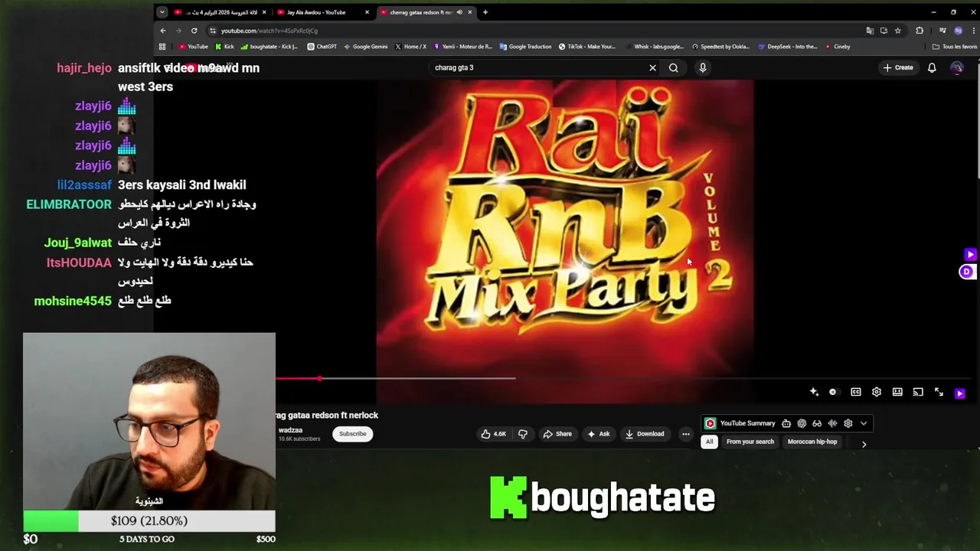Click the ChatGPT icon in YouTube Summary
This screenshot has width=980, height=551.
pos(802,423)
